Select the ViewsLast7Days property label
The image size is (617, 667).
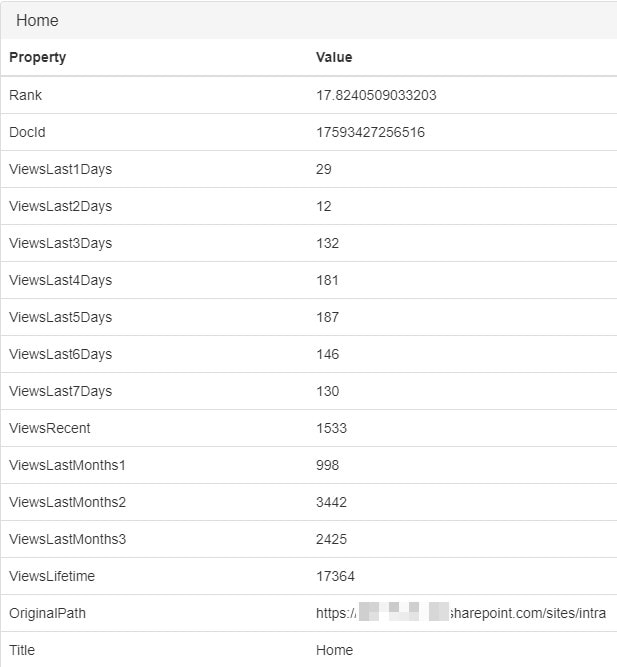coord(60,391)
